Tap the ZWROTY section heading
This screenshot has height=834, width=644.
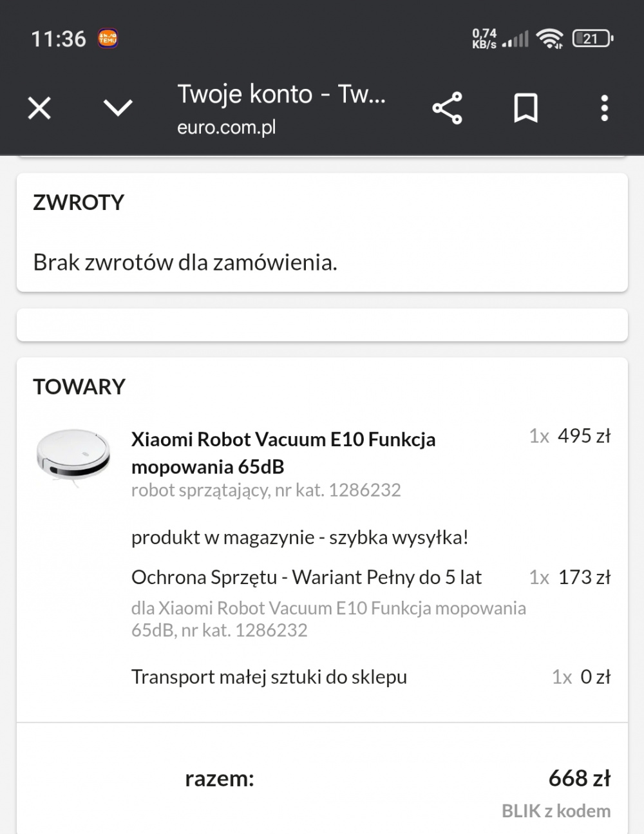point(79,202)
